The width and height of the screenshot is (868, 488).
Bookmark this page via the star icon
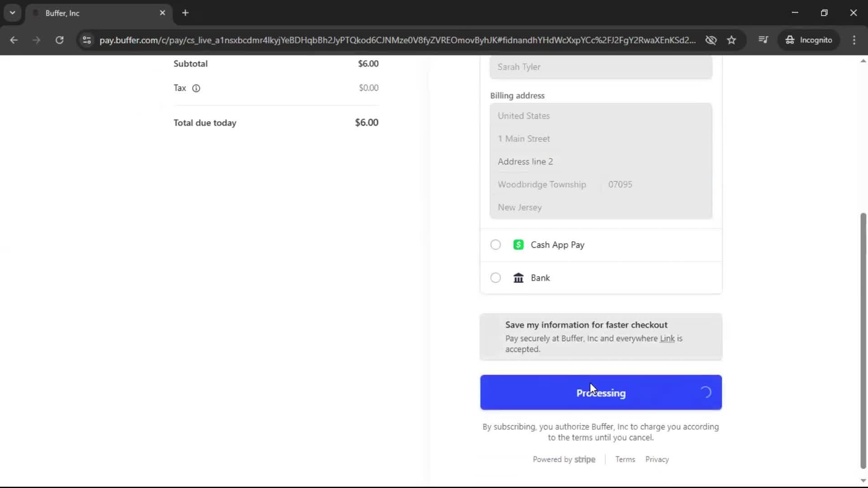coord(731,40)
